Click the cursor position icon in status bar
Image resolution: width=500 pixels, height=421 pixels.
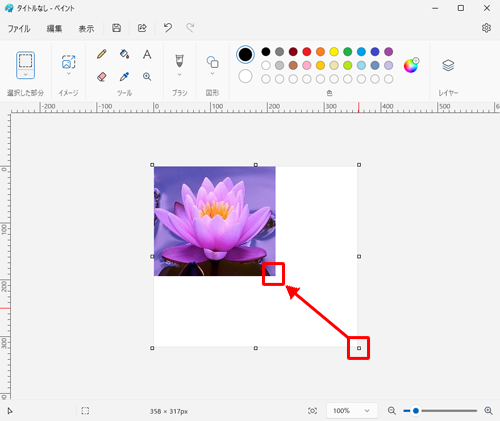click(10, 411)
